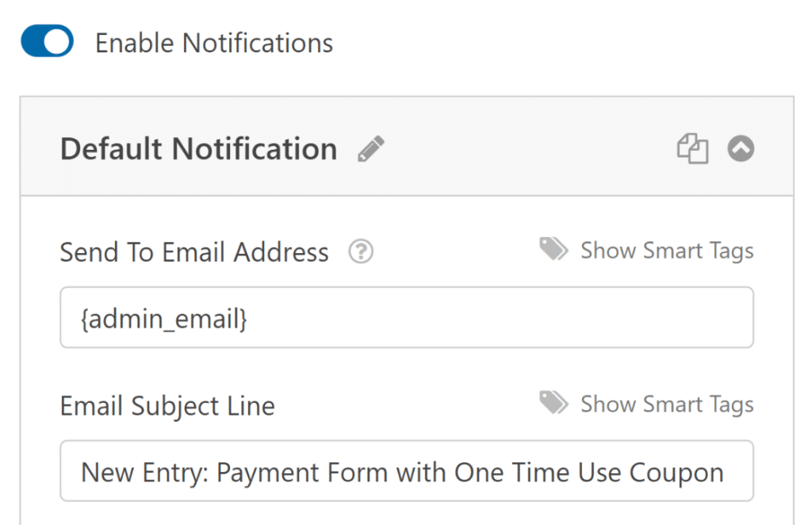
Task: Show Smart Tags for Email Subject Line
Action: coord(667,404)
